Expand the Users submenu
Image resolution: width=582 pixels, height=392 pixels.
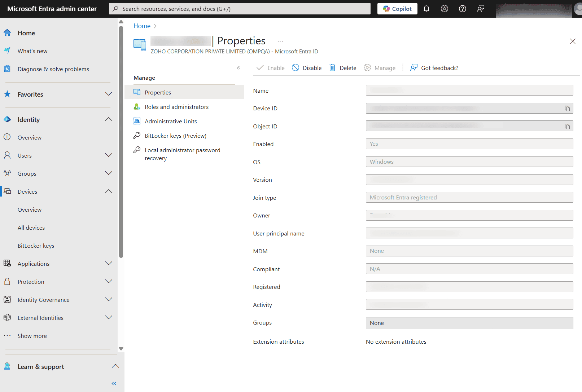pyautogui.click(x=109, y=155)
